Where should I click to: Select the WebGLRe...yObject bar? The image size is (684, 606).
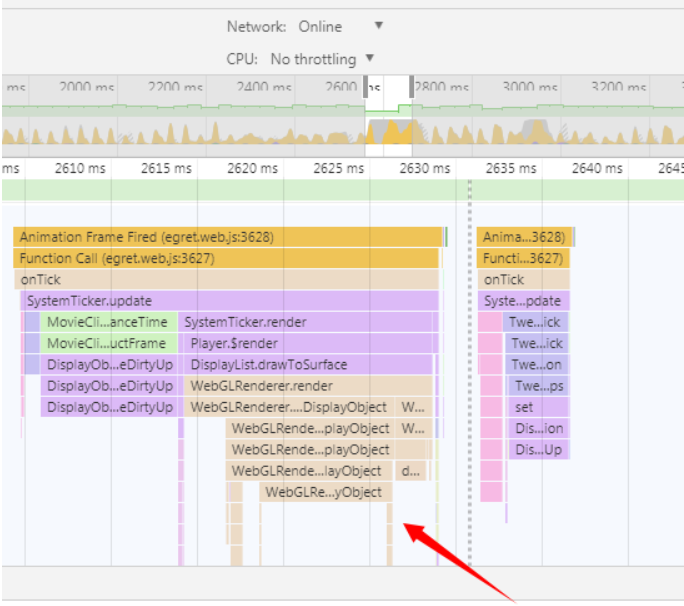point(326,492)
